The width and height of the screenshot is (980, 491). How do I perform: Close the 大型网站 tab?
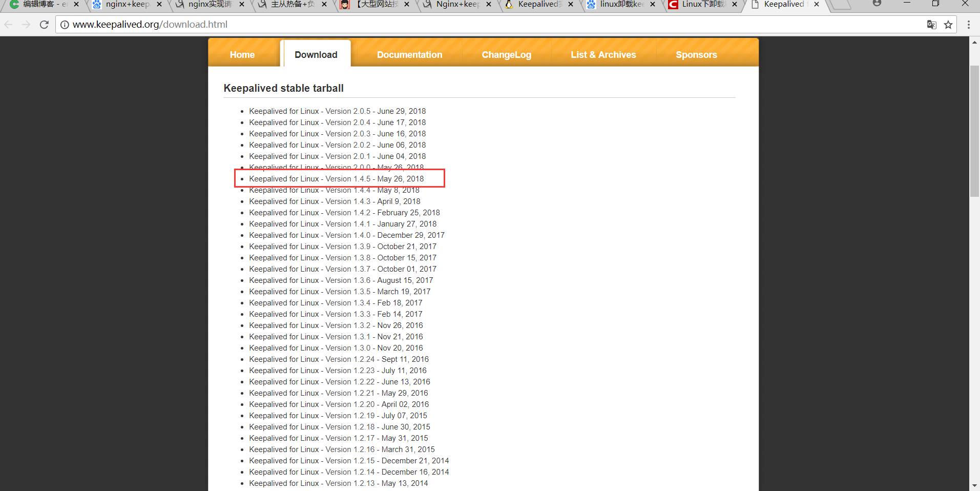pos(407,4)
